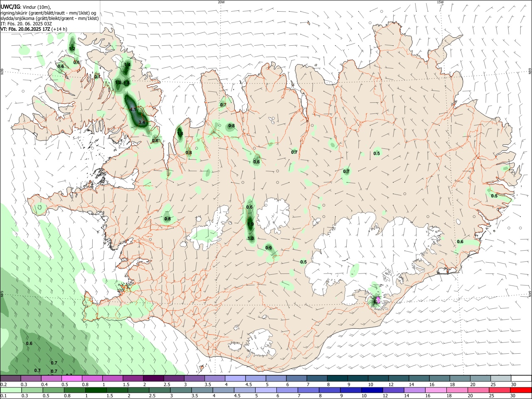
Task: Click the darkest green 1 rain legend swatch
Action: pyautogui.click(x=96, y=390)
